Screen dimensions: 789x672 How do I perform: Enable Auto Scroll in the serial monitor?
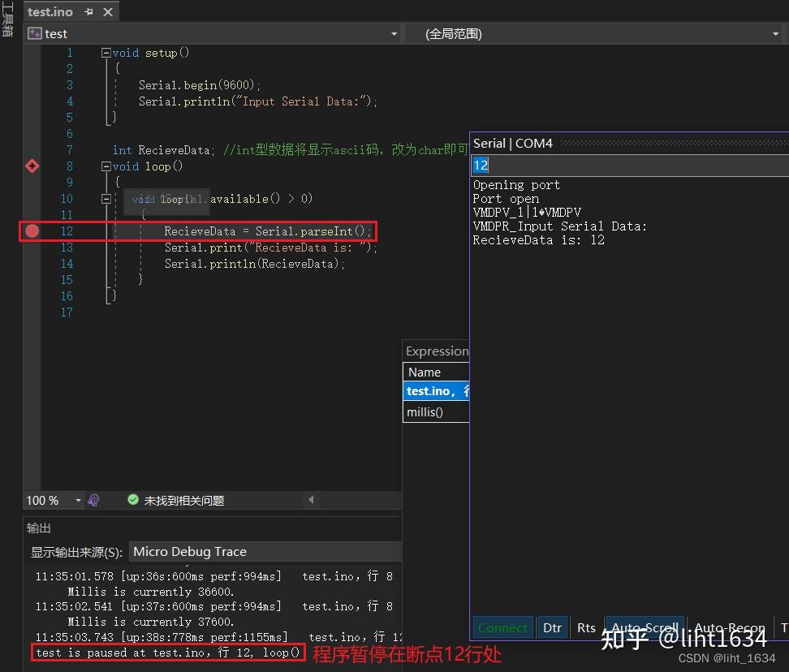coord(644,627)
